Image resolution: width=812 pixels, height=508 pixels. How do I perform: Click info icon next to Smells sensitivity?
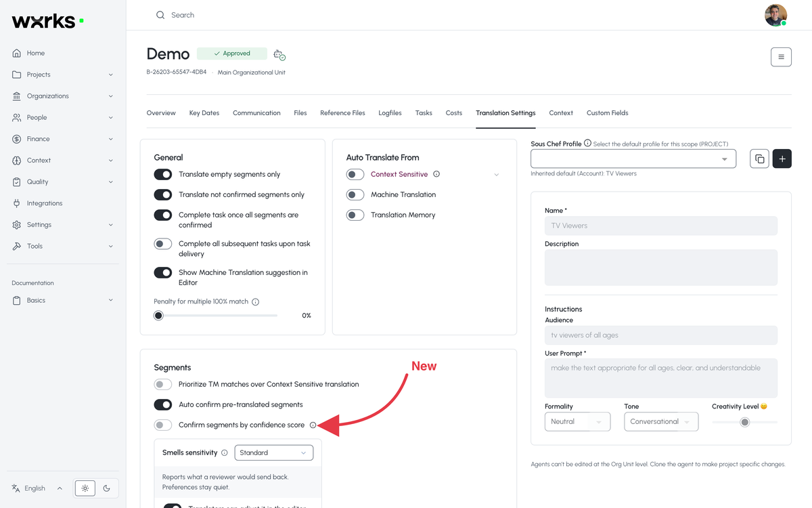point(225,452)
